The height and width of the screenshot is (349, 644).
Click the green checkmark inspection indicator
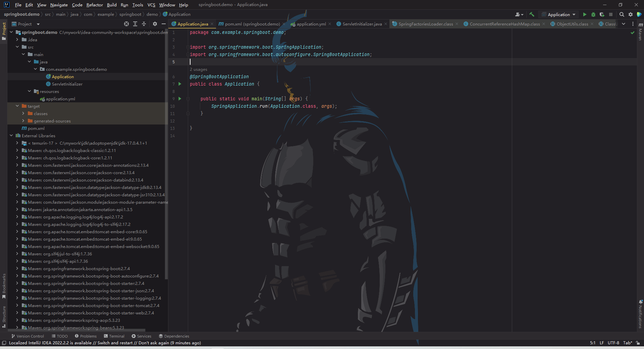633,33
